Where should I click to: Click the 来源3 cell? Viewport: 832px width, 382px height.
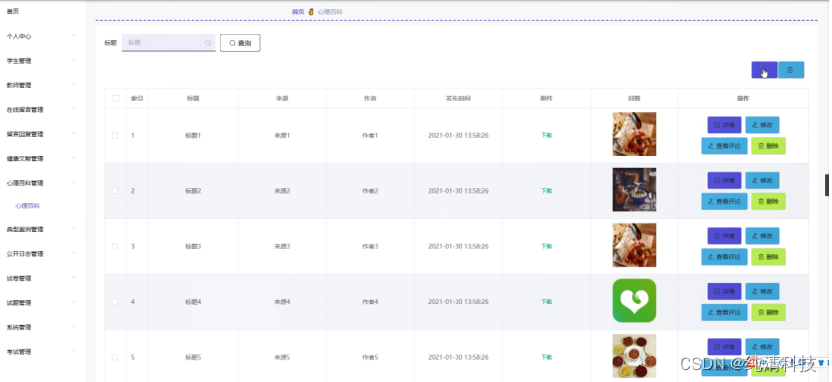tap(282, 246)
